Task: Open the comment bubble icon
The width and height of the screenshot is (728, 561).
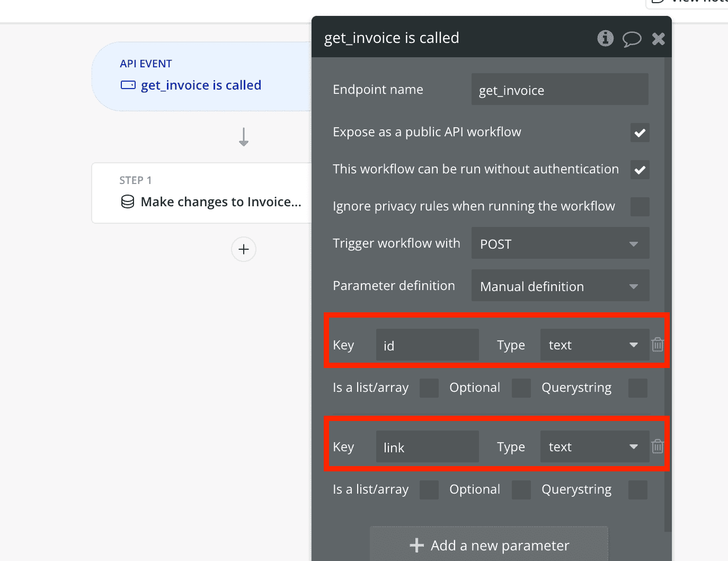Action: pos(632,39)
